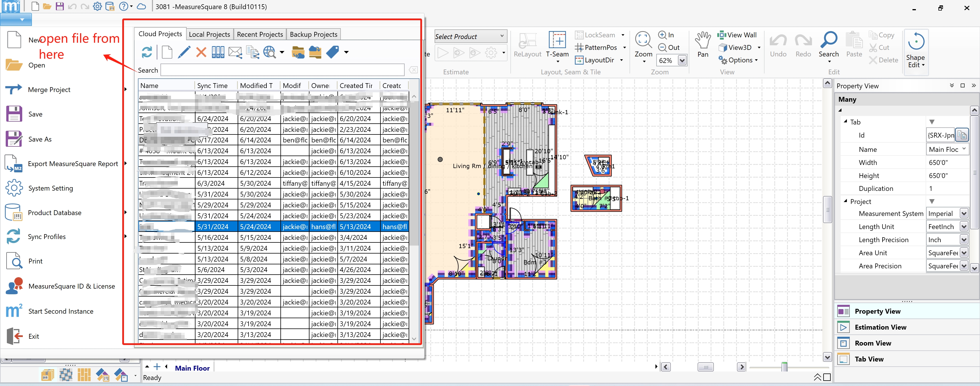This screenshot has width=980, height=386.
Task: Click the cloud projects refresh icon
Action: [x=146, y=52]
